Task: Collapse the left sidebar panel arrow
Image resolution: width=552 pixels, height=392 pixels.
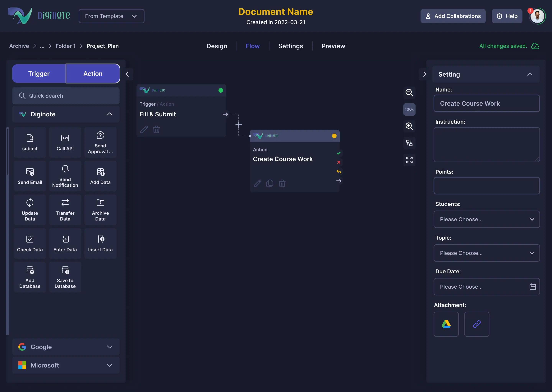Action: [x=127, y=74]
